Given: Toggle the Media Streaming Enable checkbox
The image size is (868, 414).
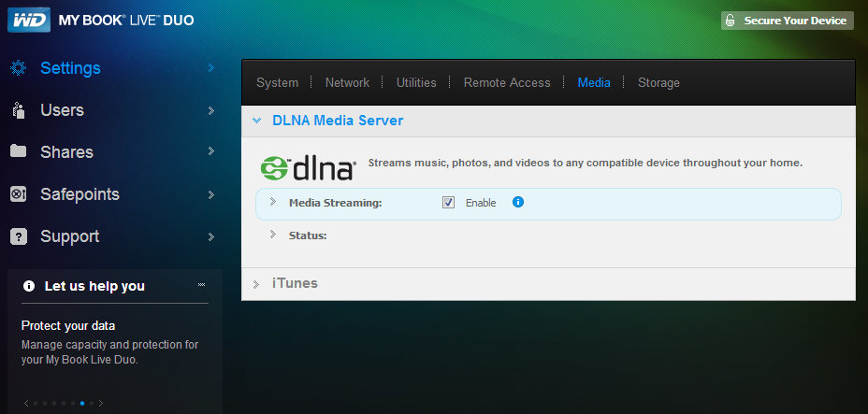Looking at the screenshot, I should point(448,203).
